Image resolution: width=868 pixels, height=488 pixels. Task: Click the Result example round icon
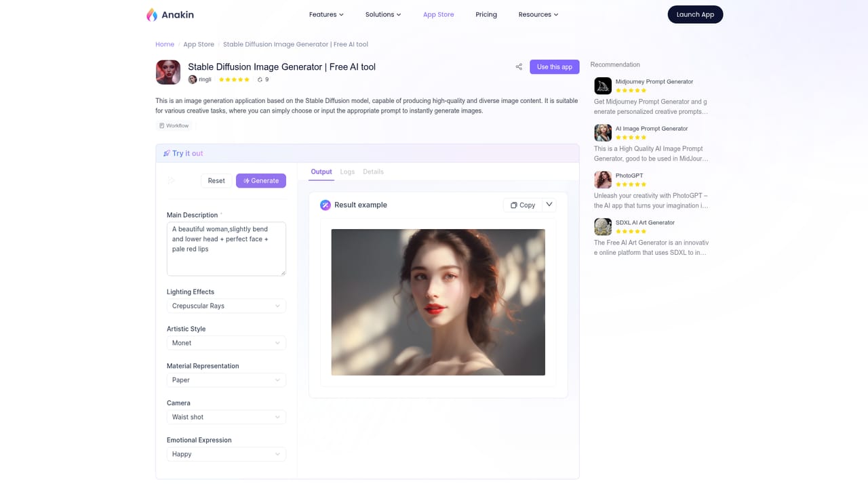coord(325,205)
